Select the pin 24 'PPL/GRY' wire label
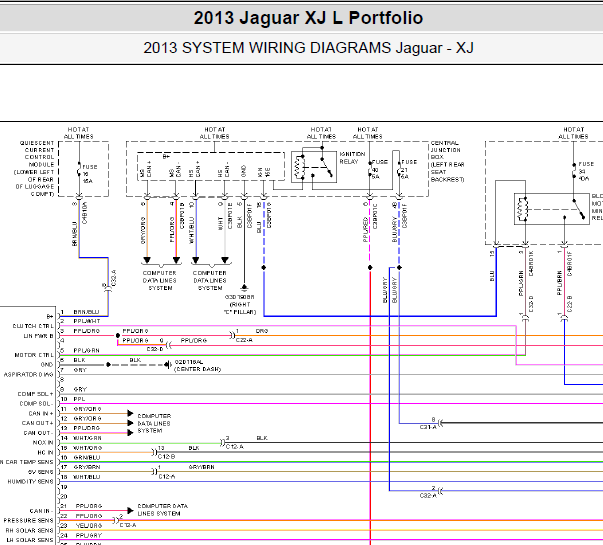The image size is (603, 545). [89, 535]
